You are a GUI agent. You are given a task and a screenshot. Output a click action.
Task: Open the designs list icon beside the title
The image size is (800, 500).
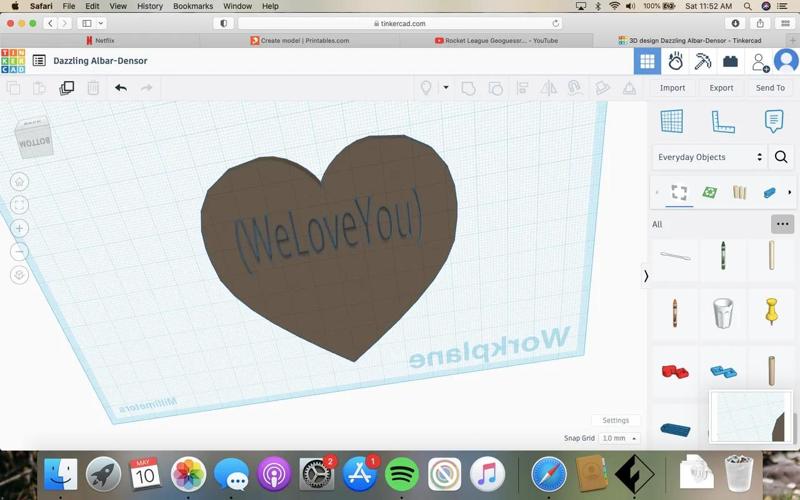coord(39,61)
